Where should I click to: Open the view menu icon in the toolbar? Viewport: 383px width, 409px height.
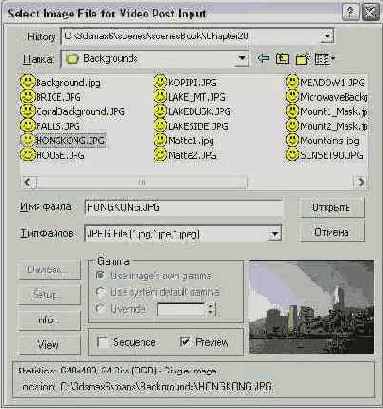324,59
